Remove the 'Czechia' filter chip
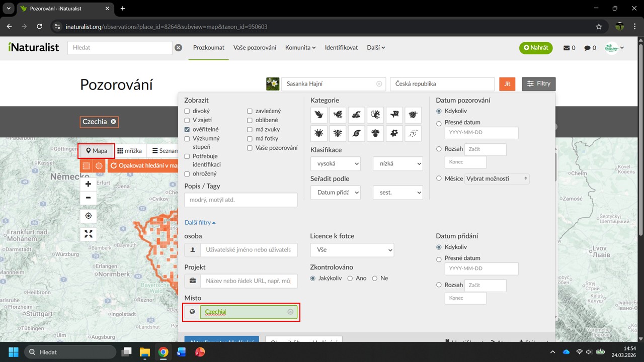Viewport: 644px width, 362px height. click(114, 122)
